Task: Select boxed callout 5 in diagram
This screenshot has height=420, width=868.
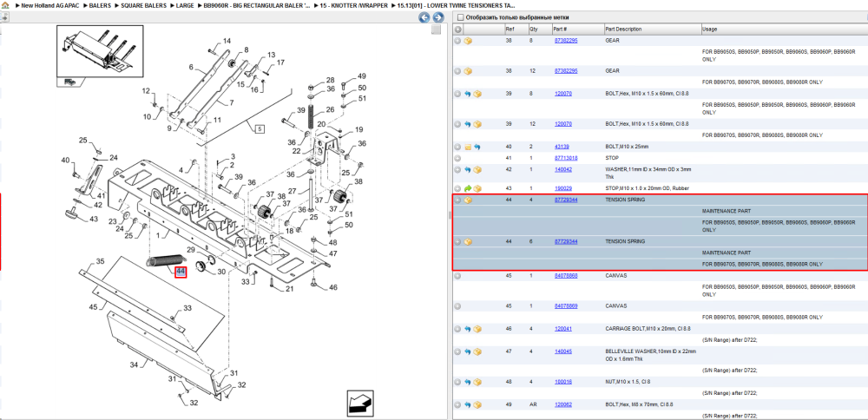Action: (260, 129)
